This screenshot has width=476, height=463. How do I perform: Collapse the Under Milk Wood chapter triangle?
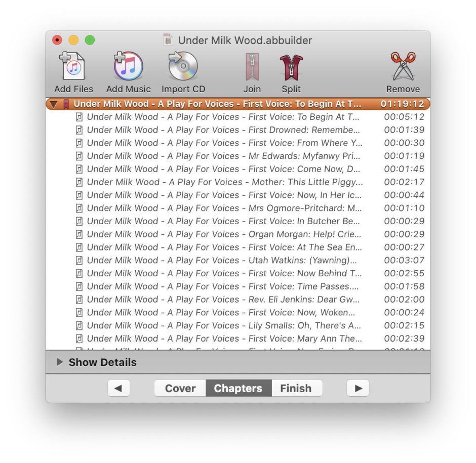point(54,103)
